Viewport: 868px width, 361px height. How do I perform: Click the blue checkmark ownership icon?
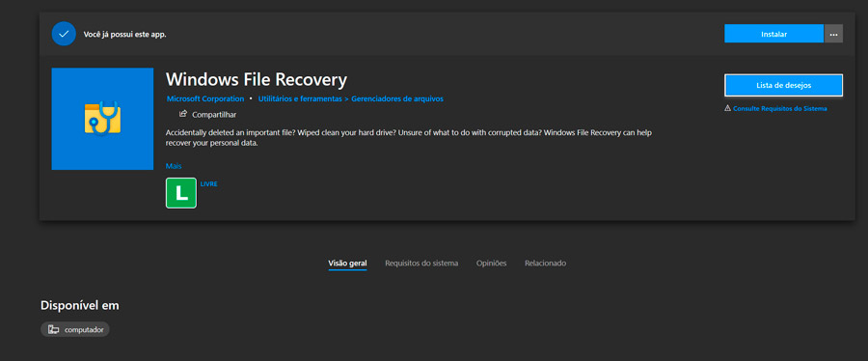click(64, 34)
